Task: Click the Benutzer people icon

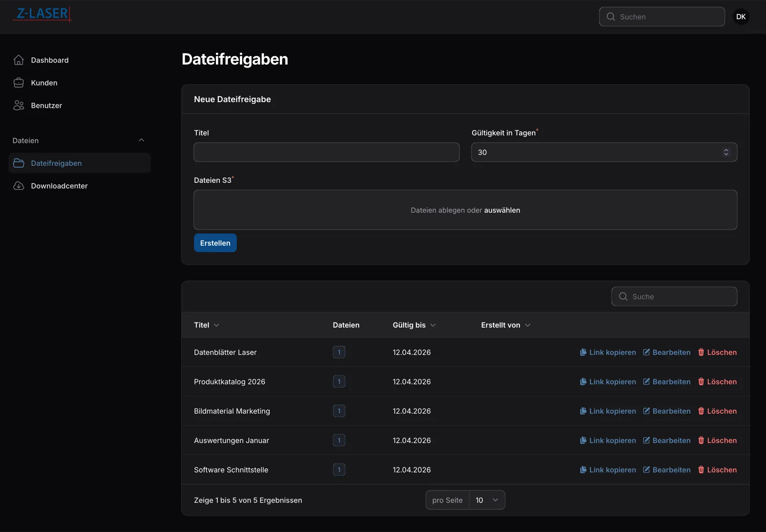Action: point(19,105)
